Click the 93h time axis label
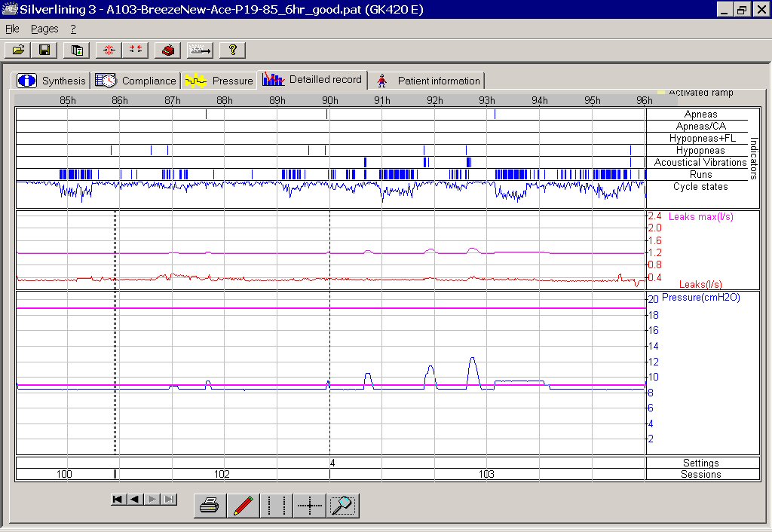Screen dimensions: 772x532 tap(487, 100)
